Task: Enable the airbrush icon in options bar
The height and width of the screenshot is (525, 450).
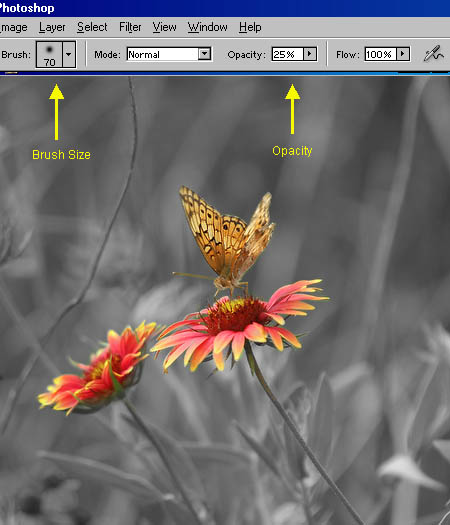Action: pos(434,54)
